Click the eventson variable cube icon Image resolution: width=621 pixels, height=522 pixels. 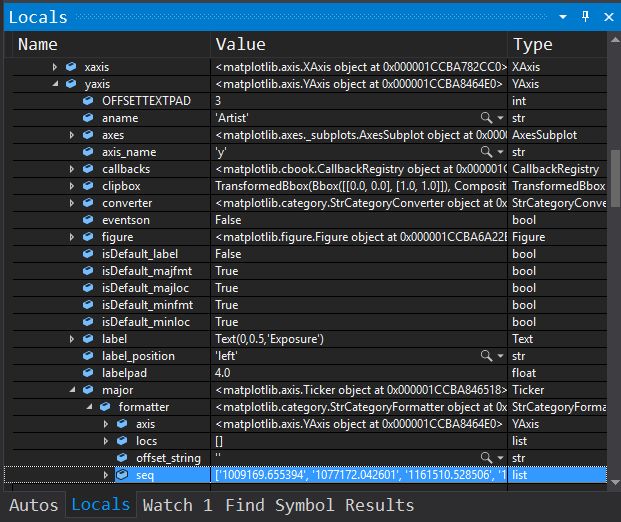click(x=88, y=219)
